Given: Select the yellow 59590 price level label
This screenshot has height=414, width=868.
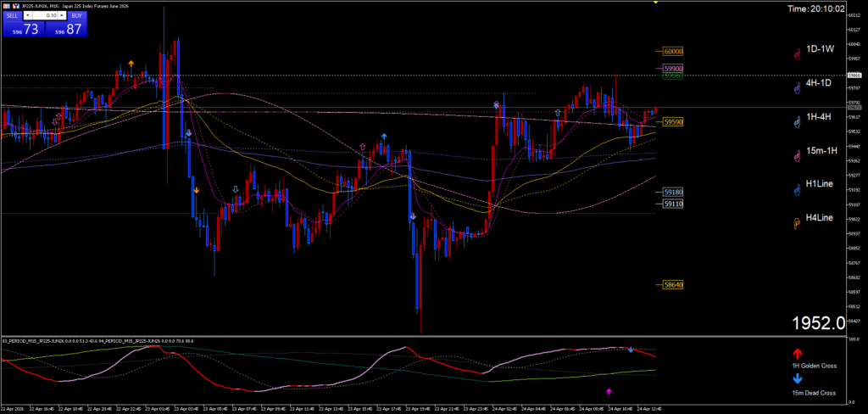Looking at the screenshot, I should pyautogui.click(x=674, y=122).
